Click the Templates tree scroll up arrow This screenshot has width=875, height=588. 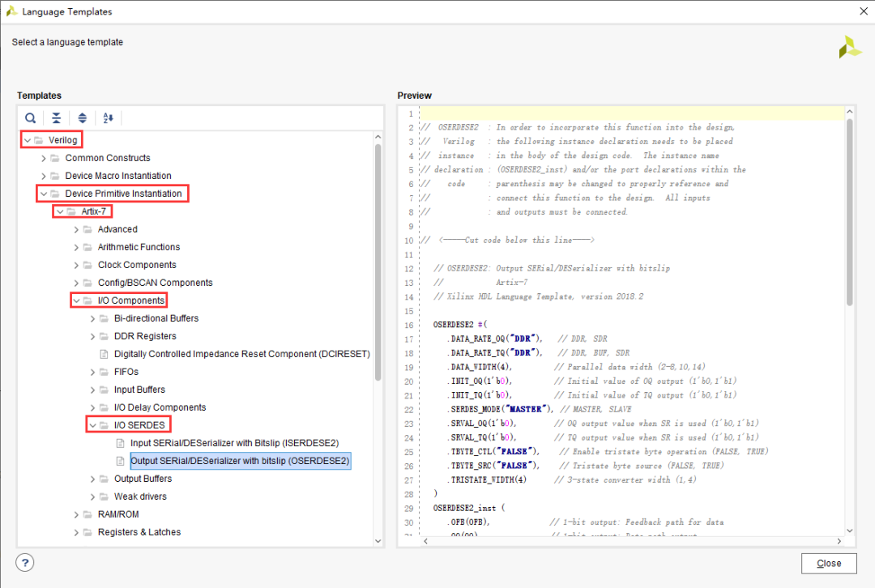(378, 137)
